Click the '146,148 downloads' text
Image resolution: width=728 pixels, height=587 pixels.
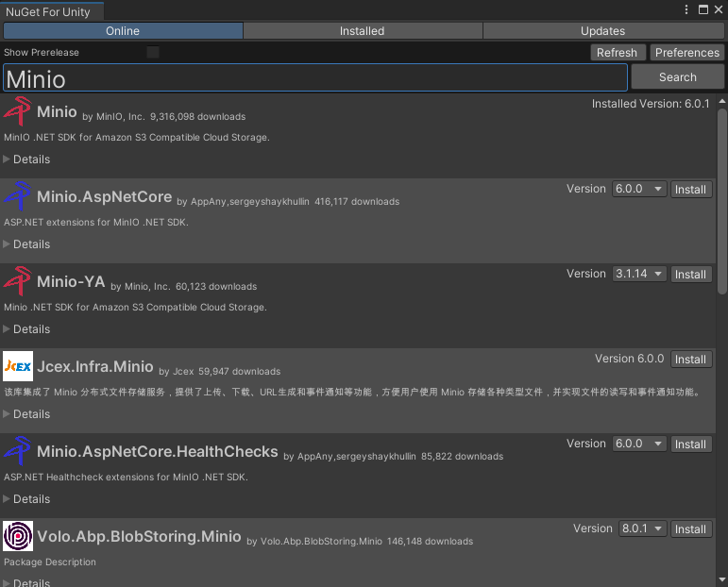coord(431,541)
